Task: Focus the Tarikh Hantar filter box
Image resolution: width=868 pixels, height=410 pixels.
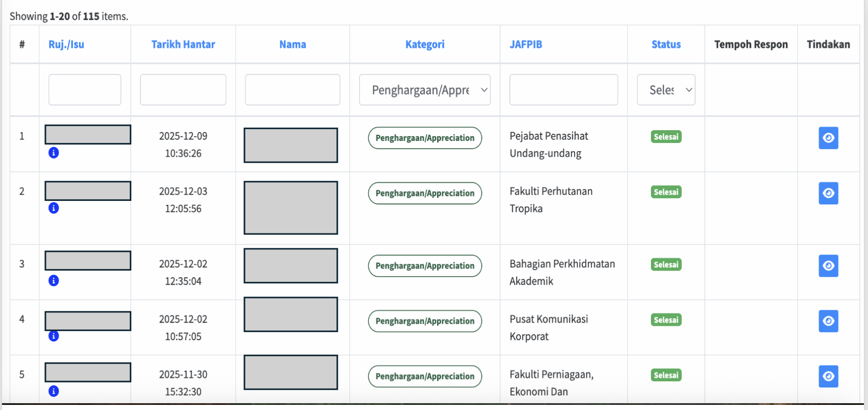Action: (183, 89)
